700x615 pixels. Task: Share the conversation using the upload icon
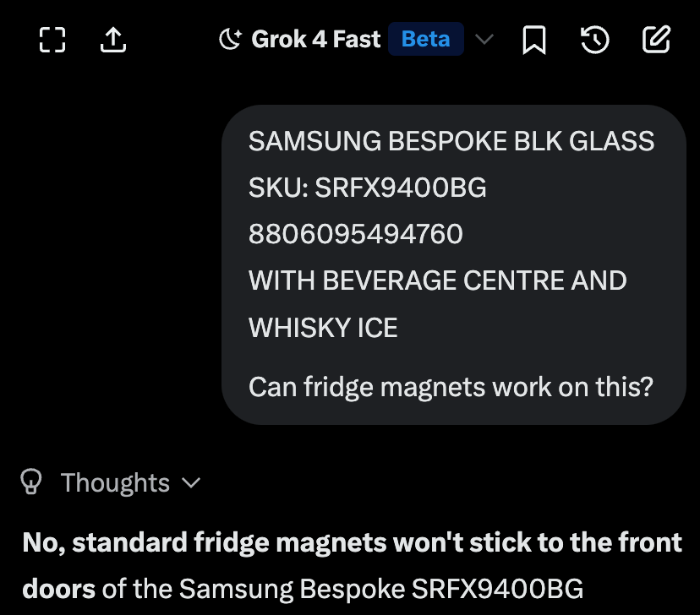(112, 40)
